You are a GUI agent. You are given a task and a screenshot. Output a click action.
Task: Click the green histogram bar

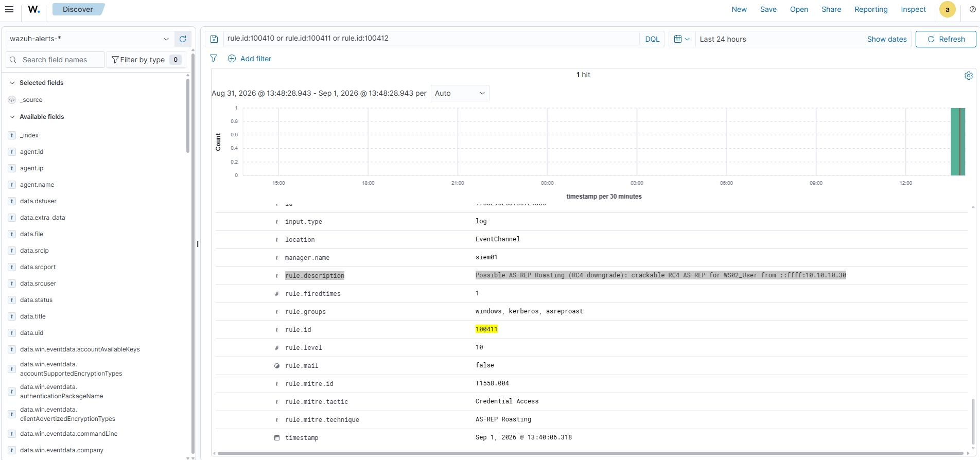[x=958, y=141]
